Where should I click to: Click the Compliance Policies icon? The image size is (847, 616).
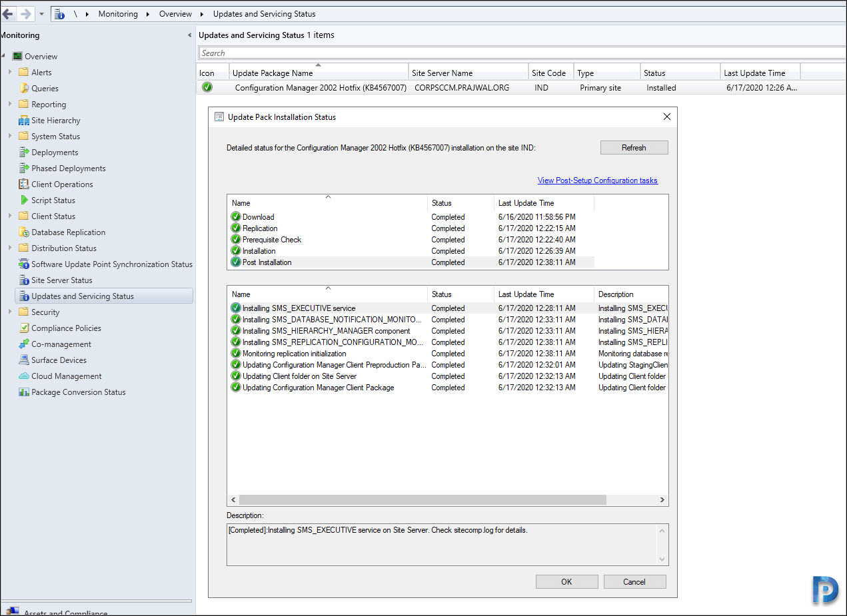(24, 328)
